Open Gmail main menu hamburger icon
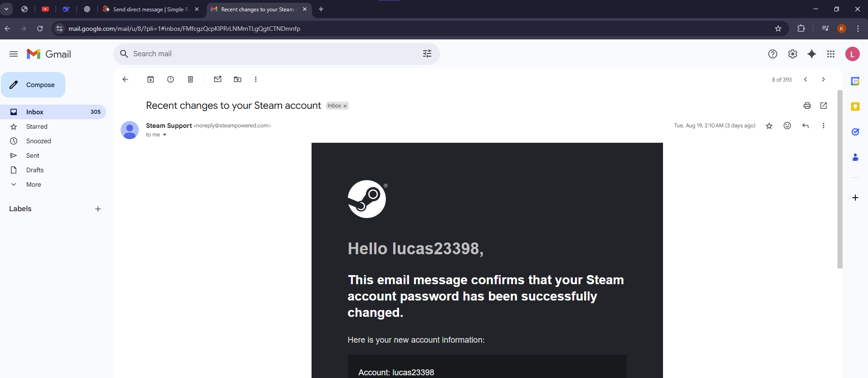This screenshot has height=378, width=868. (14, 54)
